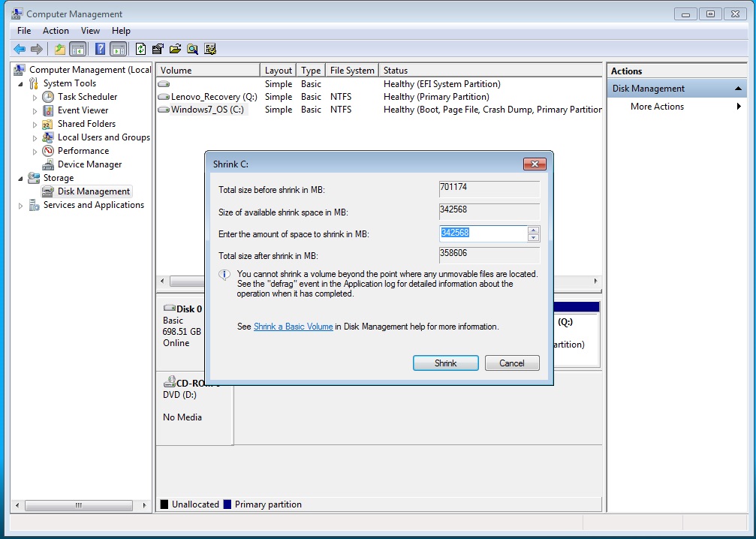Close the Shrink C: dialog

(x=535, y=164)
